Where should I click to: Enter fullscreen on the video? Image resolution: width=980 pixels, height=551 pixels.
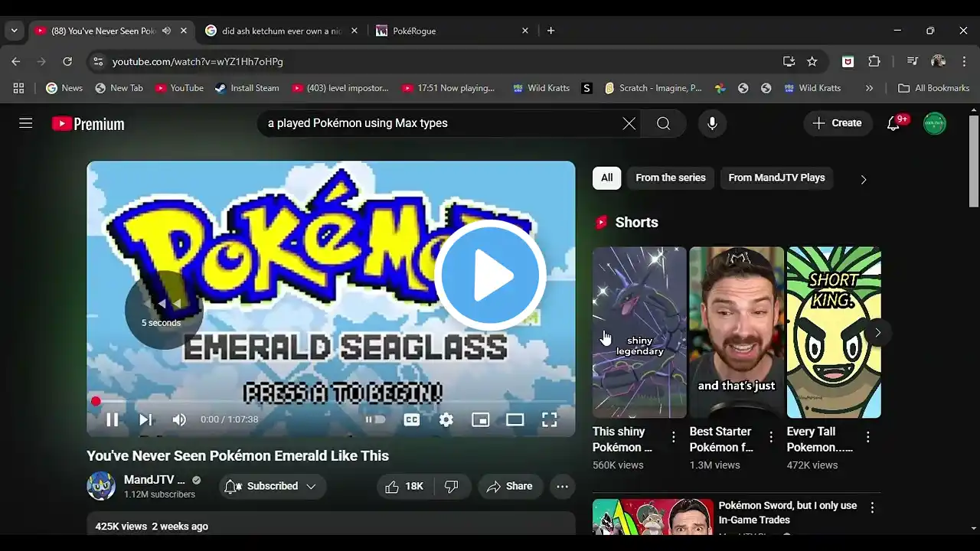click(x=549, y=419)
